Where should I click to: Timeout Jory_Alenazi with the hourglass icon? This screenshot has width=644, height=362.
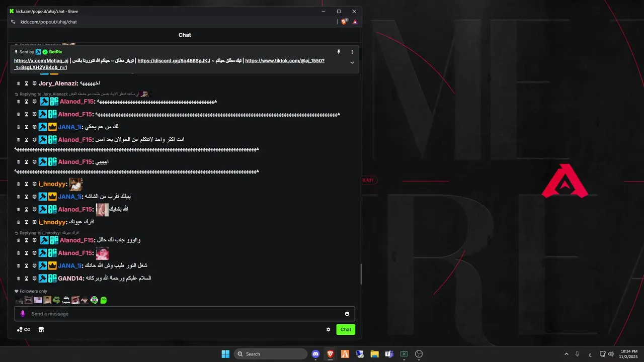click(x=27, y=83)
